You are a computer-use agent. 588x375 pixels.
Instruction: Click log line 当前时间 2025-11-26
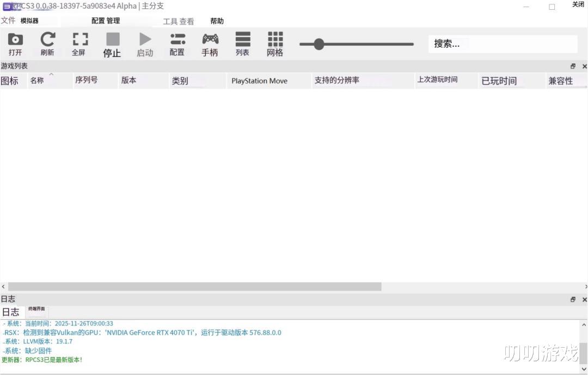pos(58,323)
